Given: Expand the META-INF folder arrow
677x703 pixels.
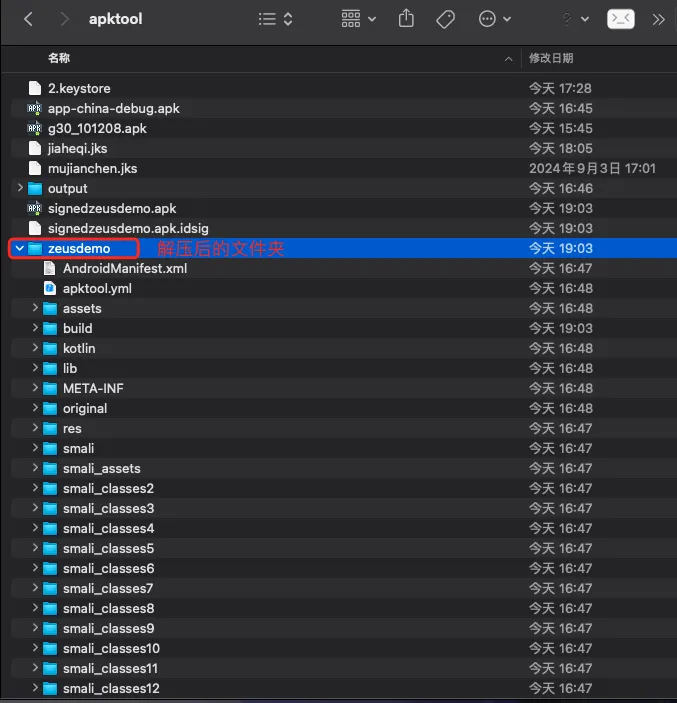Looking at the screenshot, I should coord(36,388).
